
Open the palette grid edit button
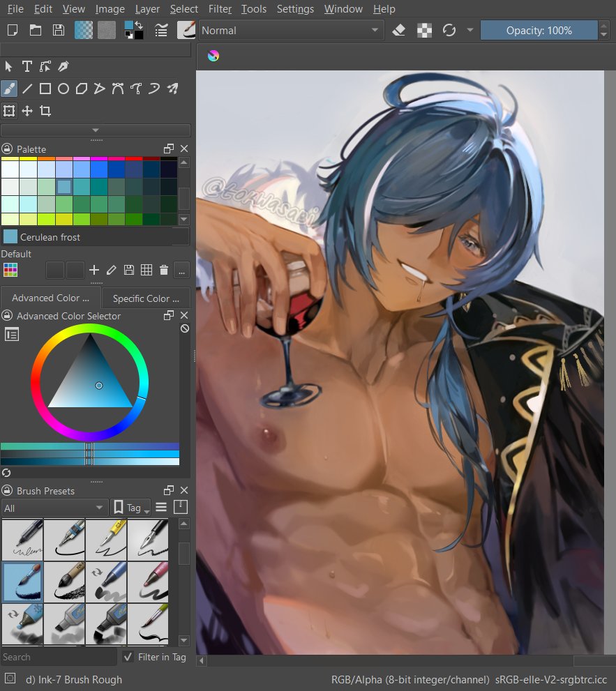pyautogui.click(x=147, y=270)
